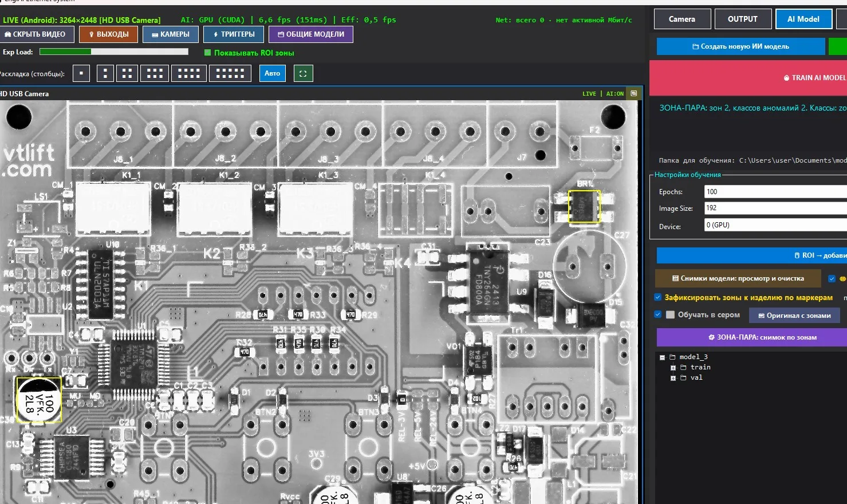Click the AI:ON indicator in camera header
Viewport: 847px width, 504px height.
pyautogui.click(x=615, y=93)
